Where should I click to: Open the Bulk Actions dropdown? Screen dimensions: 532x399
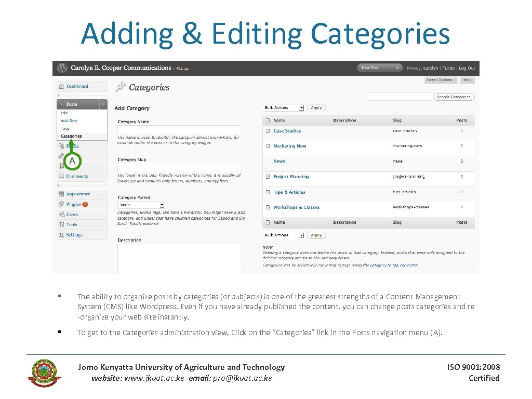coord(284,108)
